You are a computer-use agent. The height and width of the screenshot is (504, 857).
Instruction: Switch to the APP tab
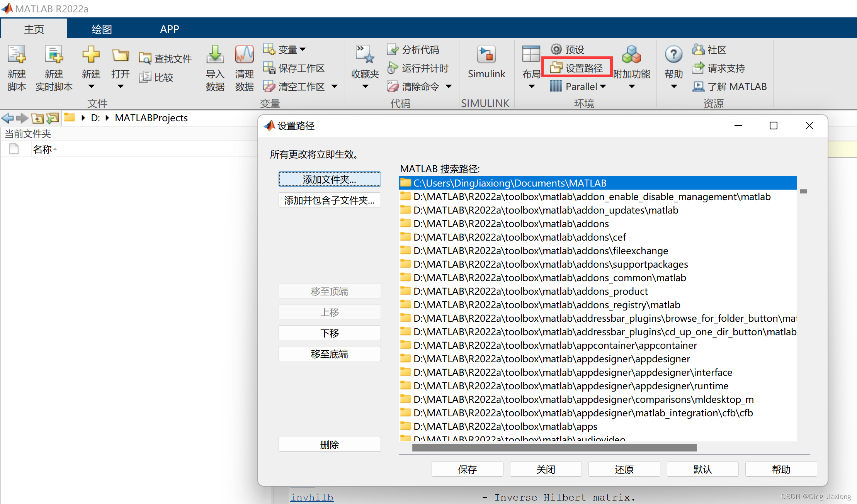point(169,29)
